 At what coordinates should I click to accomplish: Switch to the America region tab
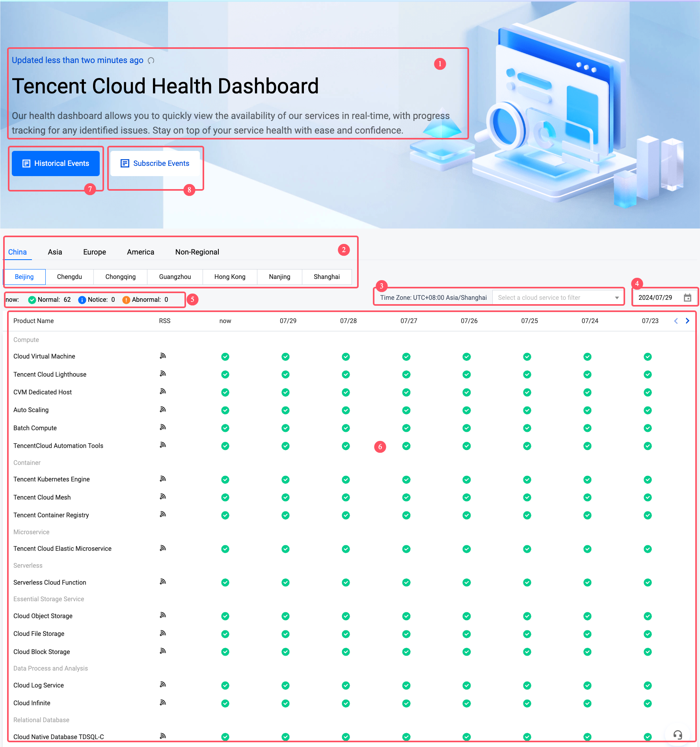[140, 252]
